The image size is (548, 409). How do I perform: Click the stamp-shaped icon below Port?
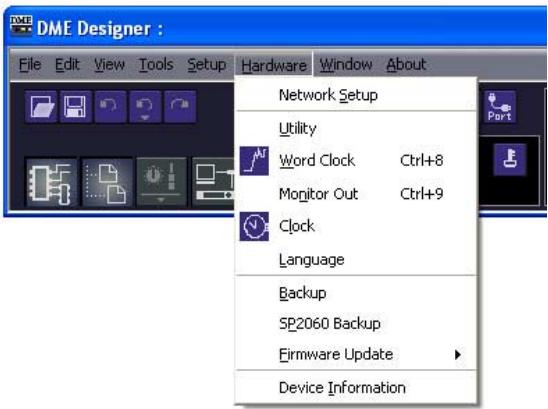pos(510,159)
